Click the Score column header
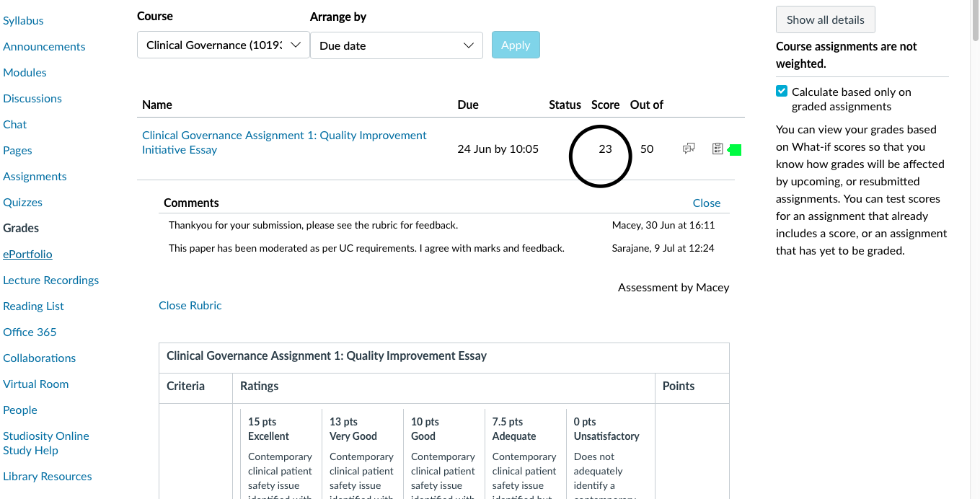Image resolution: width=980 pixels, height=499 pixels. [x=606, y=105]
